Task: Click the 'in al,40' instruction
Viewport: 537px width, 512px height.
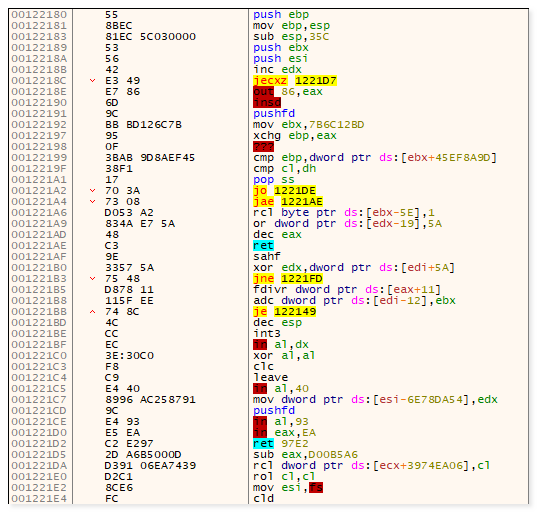Action: tap(281, 389)
